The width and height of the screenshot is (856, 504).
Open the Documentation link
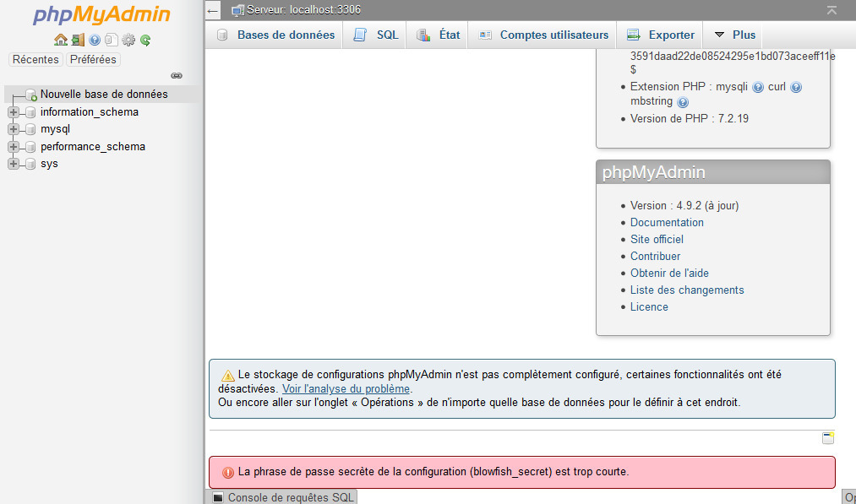click(x=667, y=223)
